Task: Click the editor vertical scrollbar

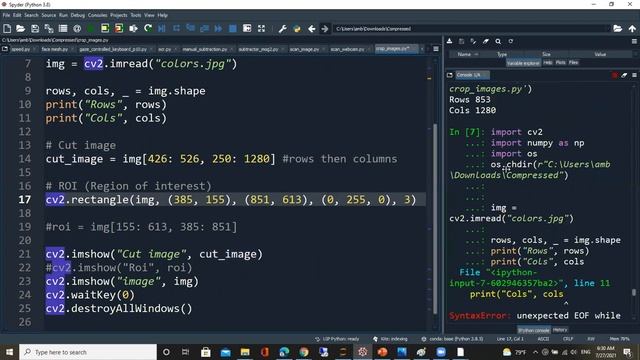Action: click(435, 218)
